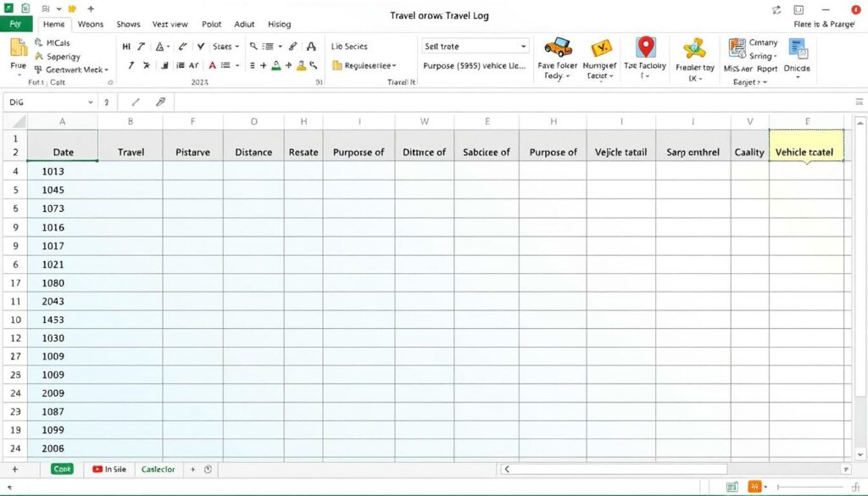868x496 pixels.
Task: Expand the DiG name box dropdown
Action: (90, 103)
